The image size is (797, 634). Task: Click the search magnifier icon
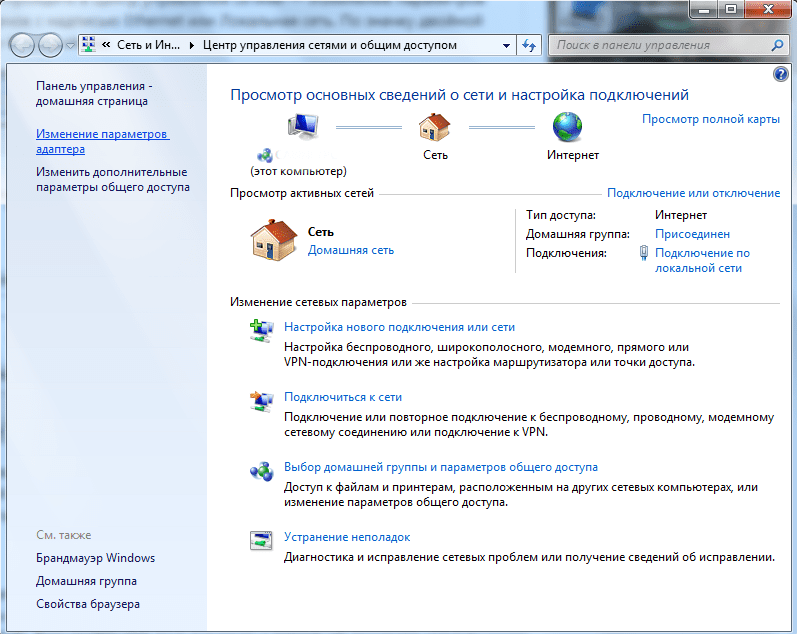777,45
